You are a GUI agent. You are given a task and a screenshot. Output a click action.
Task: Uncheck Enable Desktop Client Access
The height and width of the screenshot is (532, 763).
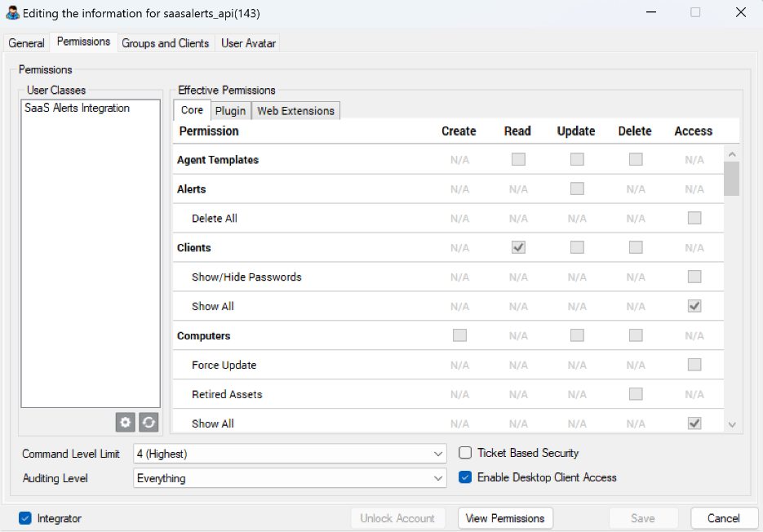(x=465, y=477)
